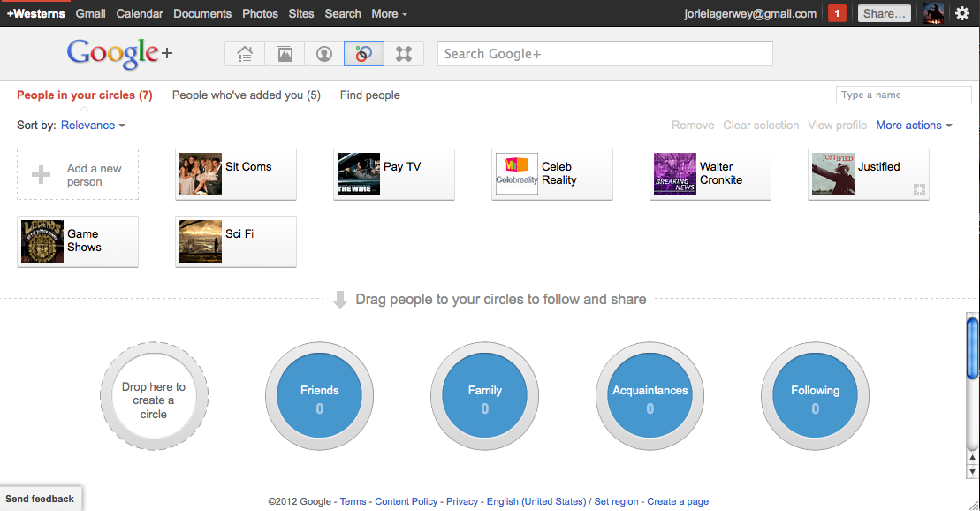The height and width of the screenshot is (511, 980).
Task: Open English (United States) language link
Action: click(536, 501)
